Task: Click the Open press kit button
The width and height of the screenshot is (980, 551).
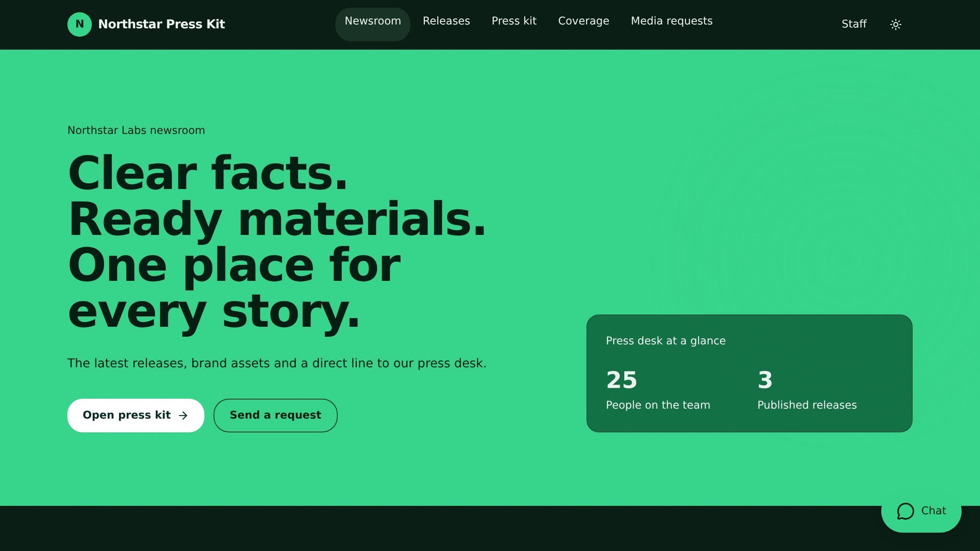Action: pyautogui.click(x=136, y=415)
